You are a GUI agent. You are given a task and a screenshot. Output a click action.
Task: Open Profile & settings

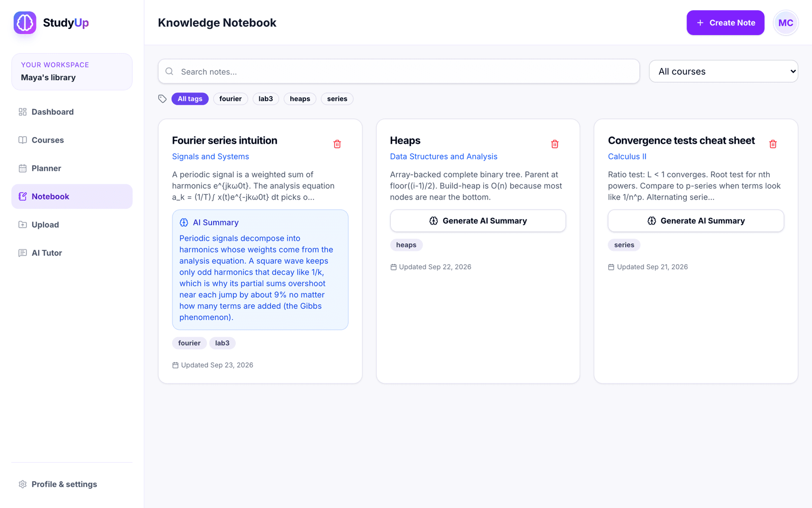[x=72, y=484]
